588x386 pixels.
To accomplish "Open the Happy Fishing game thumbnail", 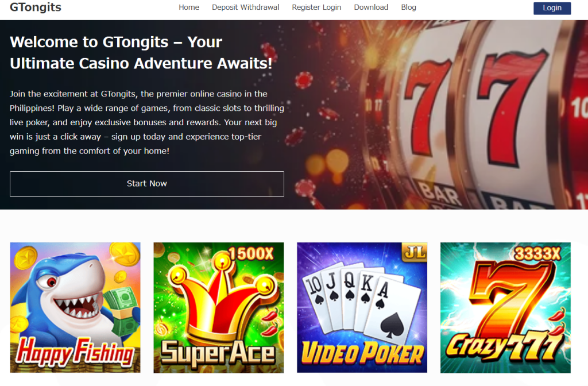I will click(75, 308).
